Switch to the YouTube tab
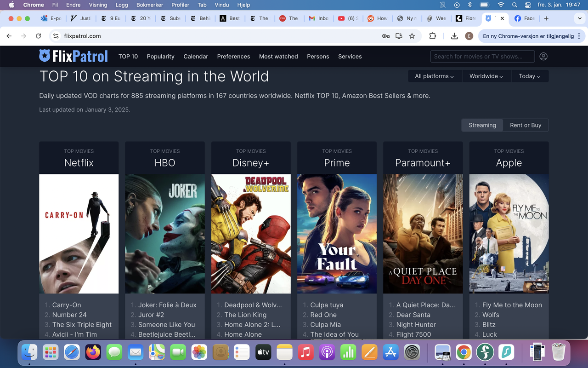This screenshot has width=588, height=368. [x=348, y=18]
